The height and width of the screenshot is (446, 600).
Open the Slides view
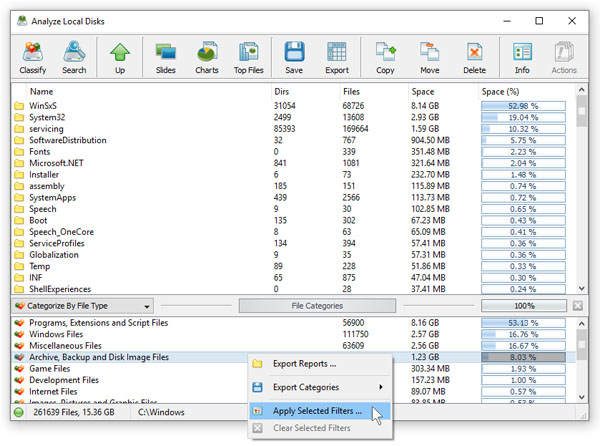pyautogui.click(x=166, y=58)
